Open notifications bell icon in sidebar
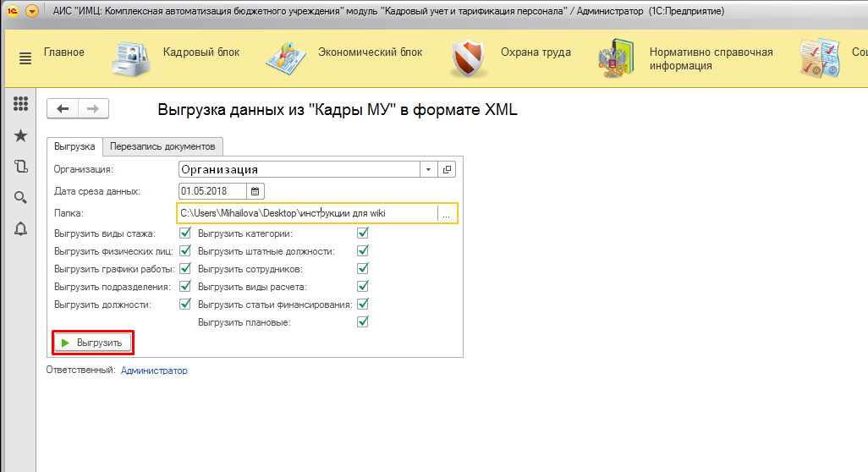868x472 pixels. pos(21,228)
